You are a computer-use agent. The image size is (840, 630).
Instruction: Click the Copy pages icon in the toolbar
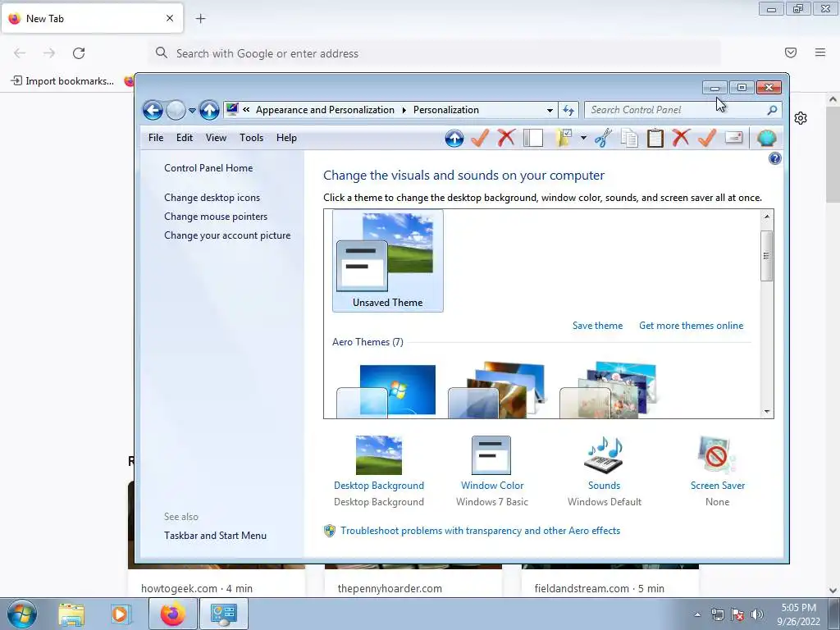coord(629,138)
